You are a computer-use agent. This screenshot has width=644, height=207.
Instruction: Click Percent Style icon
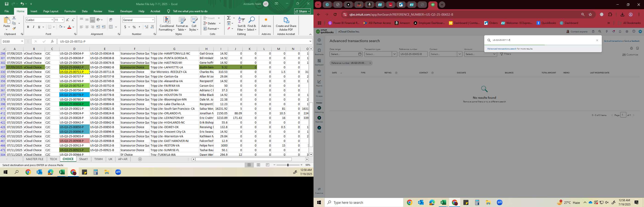click(134, 27)
